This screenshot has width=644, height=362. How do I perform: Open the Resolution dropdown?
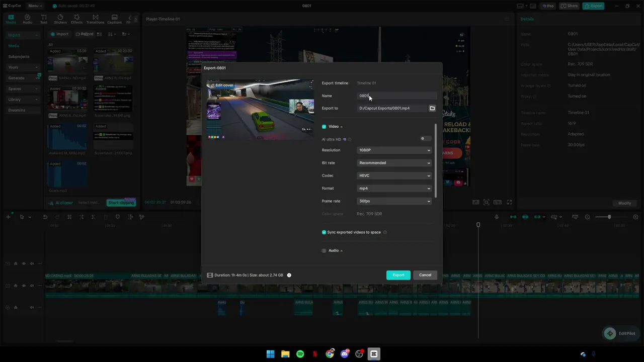click(394, 150)
